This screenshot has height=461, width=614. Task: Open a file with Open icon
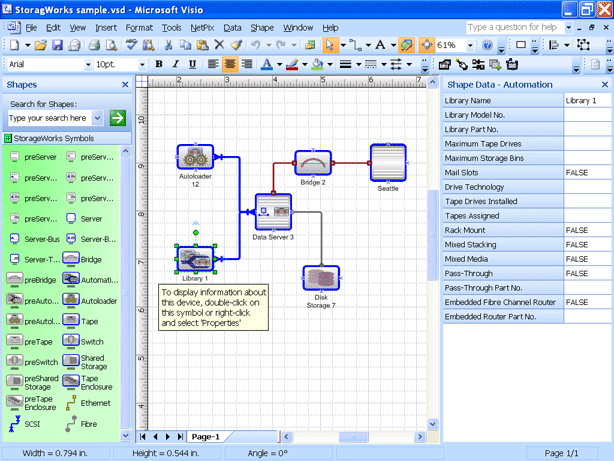coord(40,45)
